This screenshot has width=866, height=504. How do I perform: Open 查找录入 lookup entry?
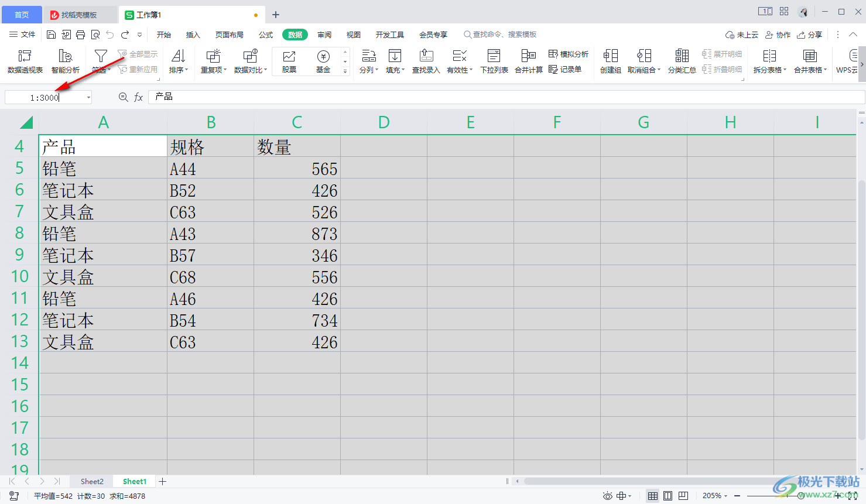coord(426,61)
